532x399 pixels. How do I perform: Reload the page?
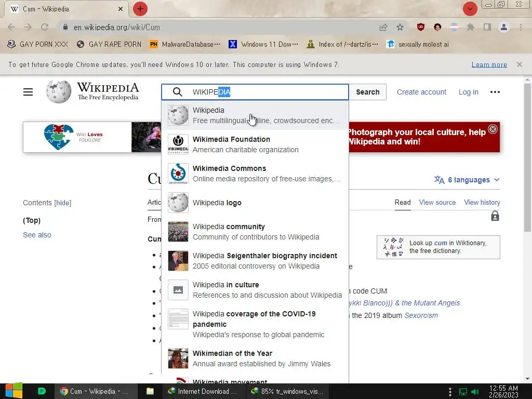click(45, 27)
